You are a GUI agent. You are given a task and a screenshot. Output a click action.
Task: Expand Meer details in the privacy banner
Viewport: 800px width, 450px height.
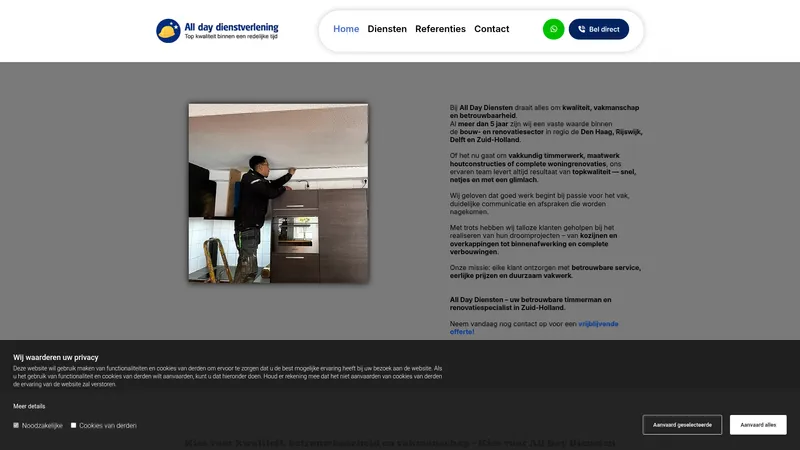click(29, 406)
